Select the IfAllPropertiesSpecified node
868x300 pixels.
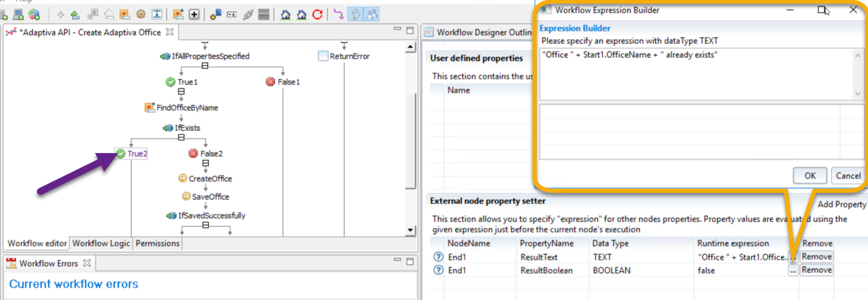click(x=205, y=56)
